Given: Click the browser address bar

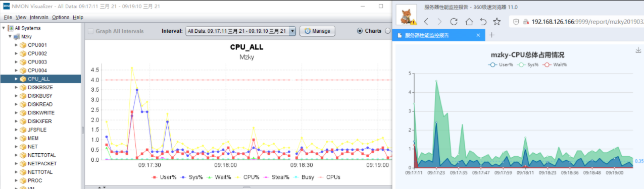Looking at the screenshot, I should 576,22.
